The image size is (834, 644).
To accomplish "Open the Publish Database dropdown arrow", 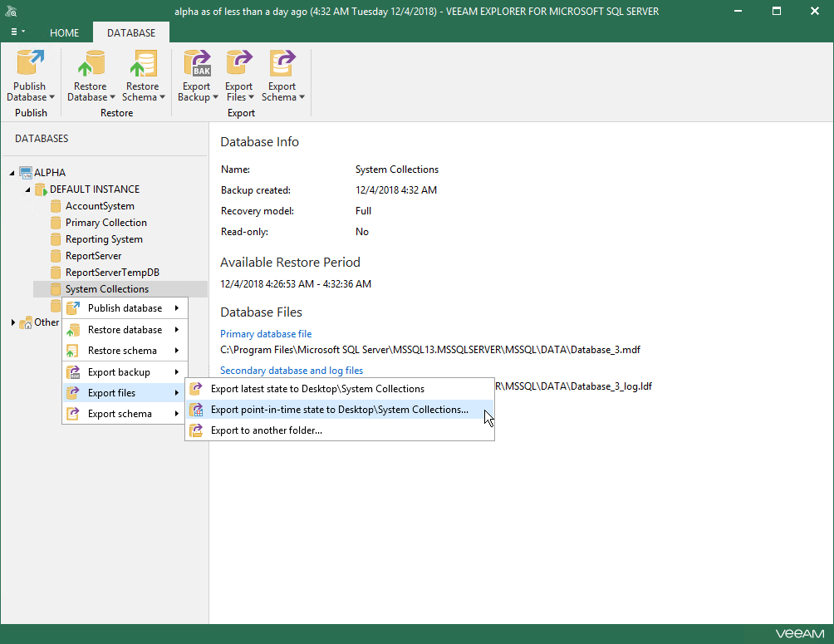I will click(x=52, y=97).
